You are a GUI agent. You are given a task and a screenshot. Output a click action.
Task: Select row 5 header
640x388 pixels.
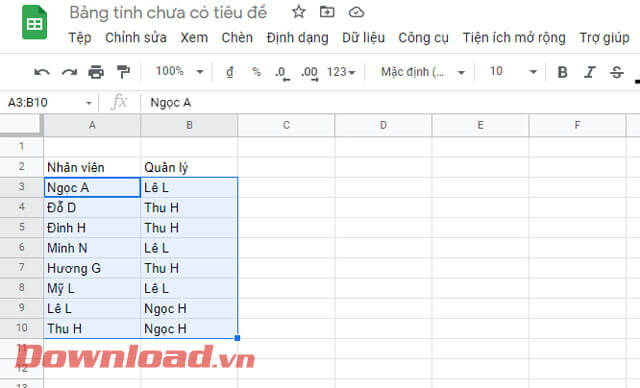click(x=21, y=227)
